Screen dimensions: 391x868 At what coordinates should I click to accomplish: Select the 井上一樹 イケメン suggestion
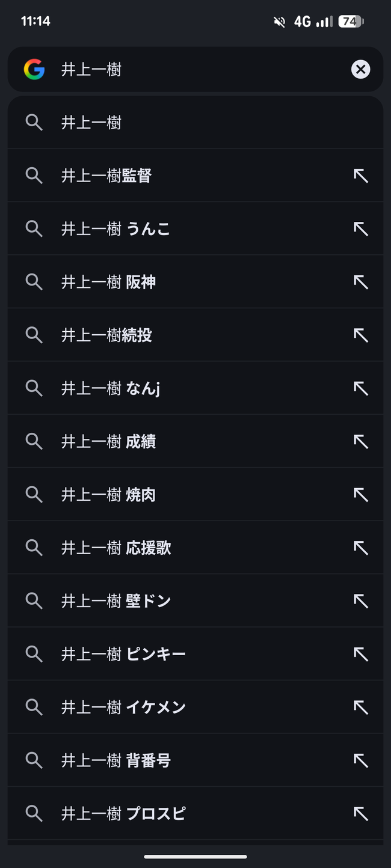click(x=195, y=707)
